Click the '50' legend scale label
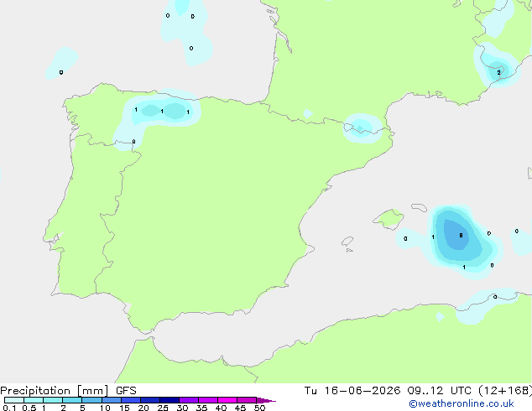This screenshot has width=532, height=411. coord(259,408)
